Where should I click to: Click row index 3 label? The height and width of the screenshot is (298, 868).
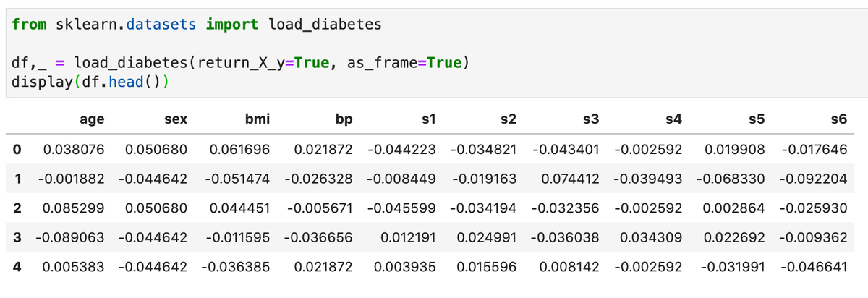pyautogui.click(x=16, y=237)
